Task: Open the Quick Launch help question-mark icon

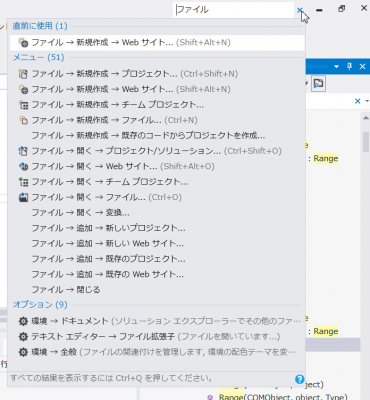Action: (299, 379)
